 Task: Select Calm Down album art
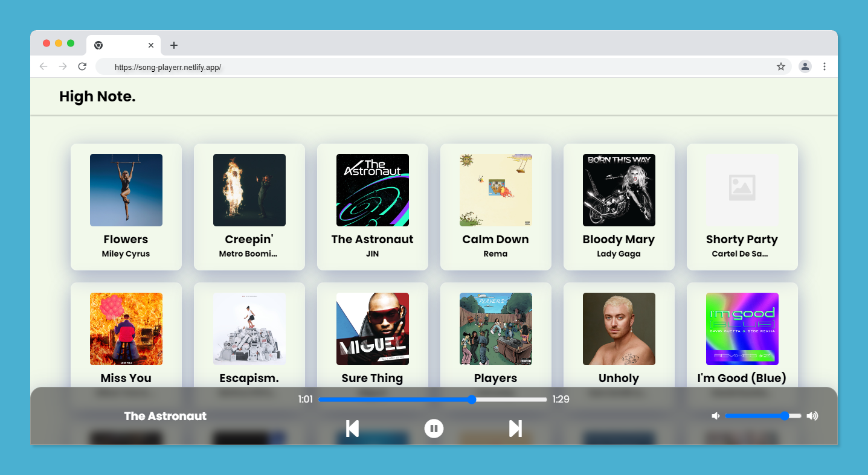pyautogui.click(x=496, y=190)
